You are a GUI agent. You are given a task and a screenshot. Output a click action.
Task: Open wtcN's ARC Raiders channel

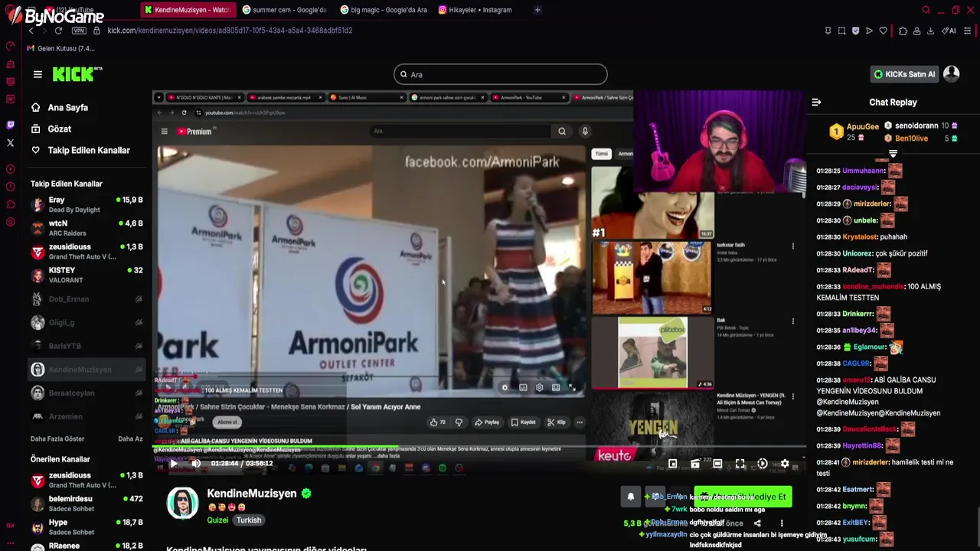87,228
